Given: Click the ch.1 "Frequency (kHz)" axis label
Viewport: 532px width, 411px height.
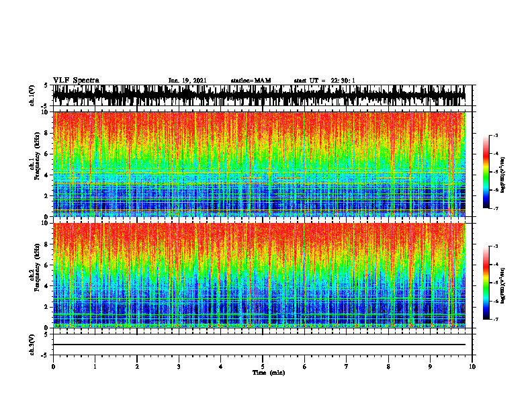Looking at the screenshot, I should (36, 157).
